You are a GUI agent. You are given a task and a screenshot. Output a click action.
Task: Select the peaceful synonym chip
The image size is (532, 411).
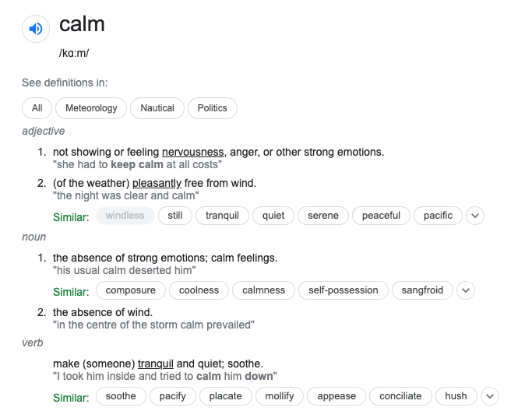click(x=381, y=216)
